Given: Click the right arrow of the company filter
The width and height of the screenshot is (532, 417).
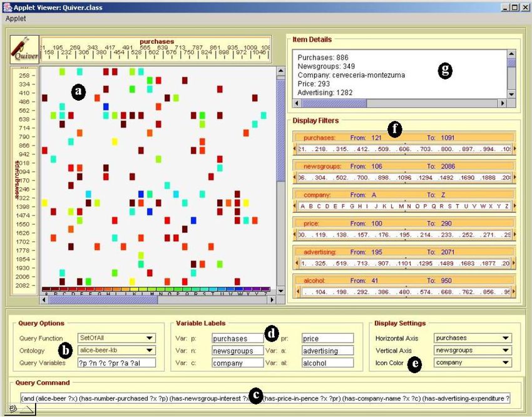Looking at the screenshot, I should pos(514,205).
